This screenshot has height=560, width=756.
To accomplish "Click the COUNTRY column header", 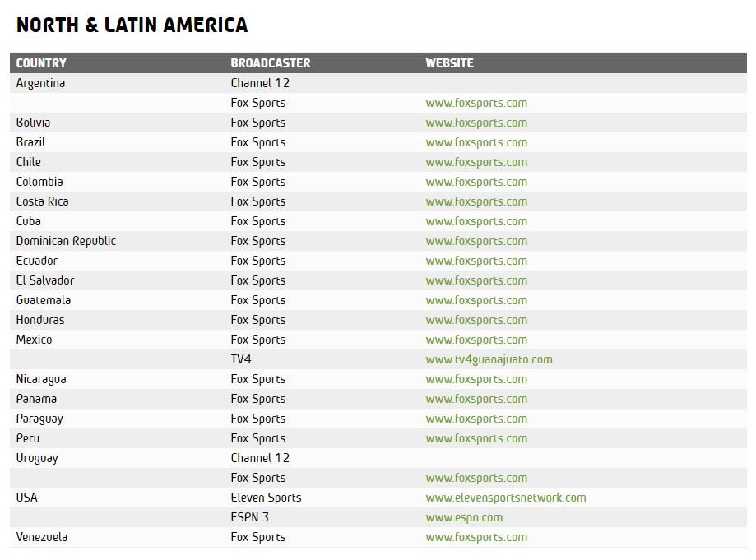I will 41,63.
